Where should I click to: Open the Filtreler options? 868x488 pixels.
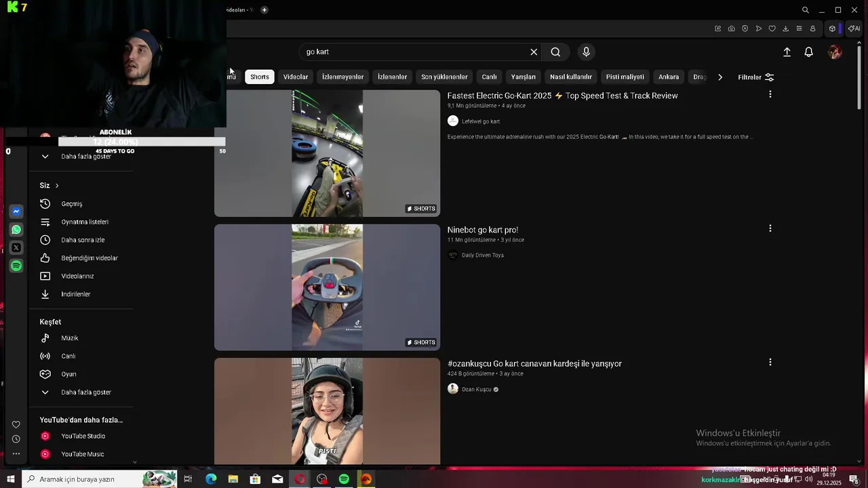tap(756, 77)
